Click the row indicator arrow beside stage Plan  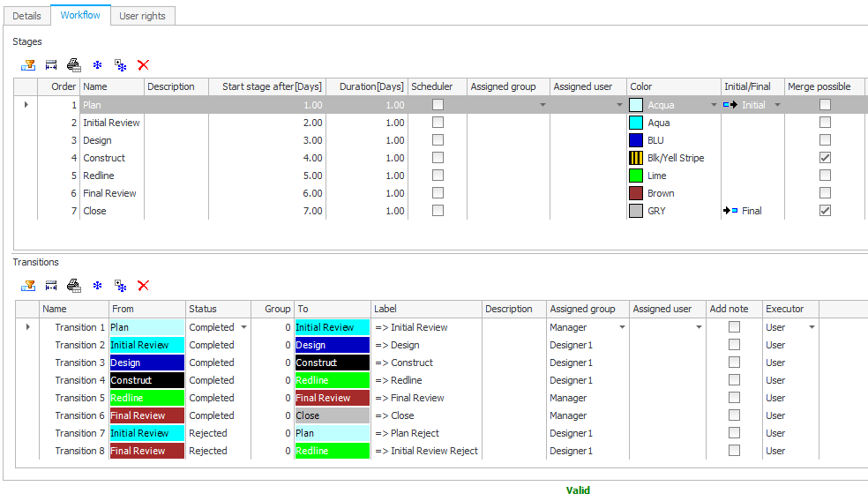pos(26,105)
